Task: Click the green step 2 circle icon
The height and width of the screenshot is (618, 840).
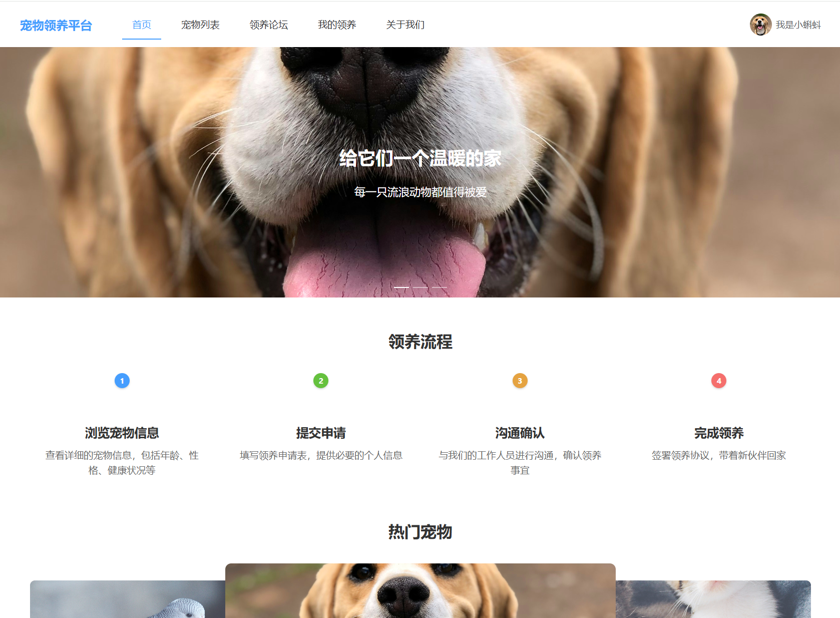Action: click(x=321, y=381)
